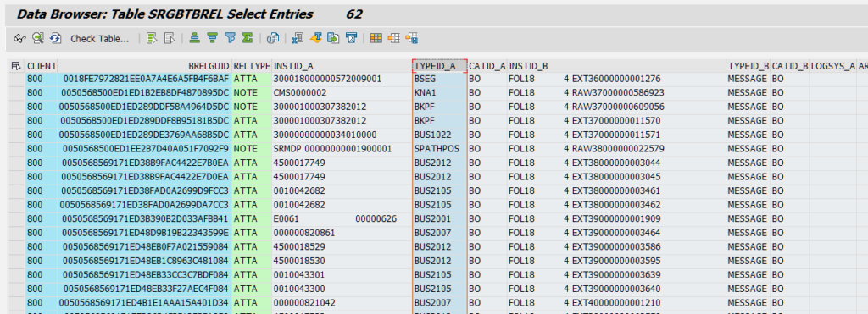Click the Total sigma icon

[x=248, y=38]
